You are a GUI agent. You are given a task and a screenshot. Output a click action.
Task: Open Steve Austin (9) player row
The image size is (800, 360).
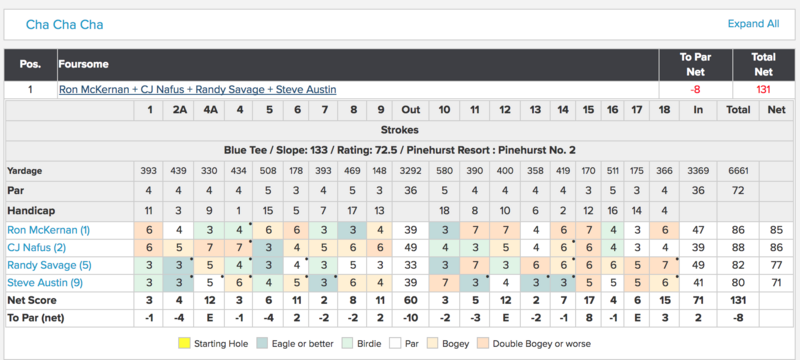click(x=46, y=283)
